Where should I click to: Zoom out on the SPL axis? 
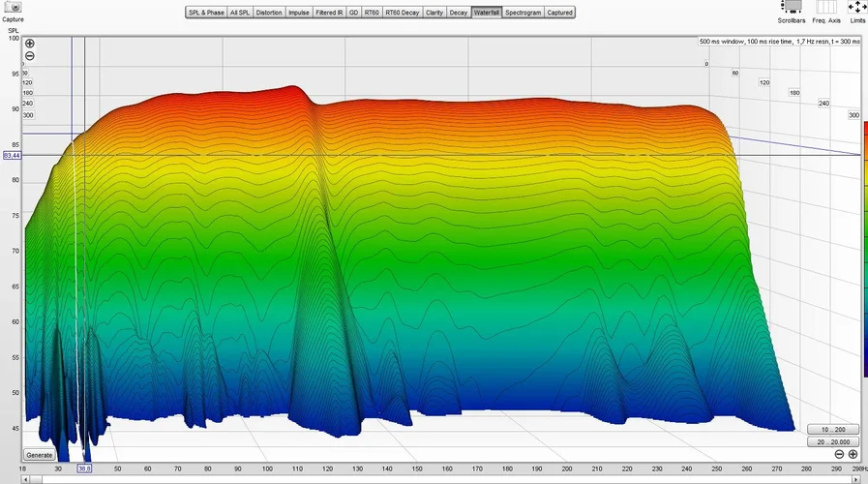pyautogui.click(x=30, y=56)
